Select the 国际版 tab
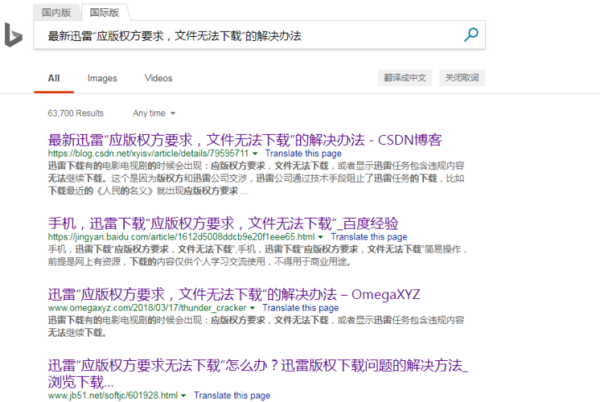 tap(104, 12)
